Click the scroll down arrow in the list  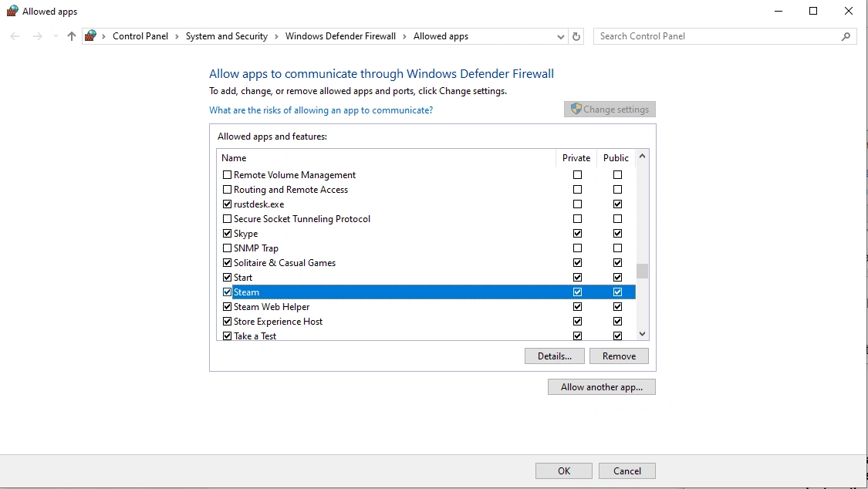[x=642, y=333]
